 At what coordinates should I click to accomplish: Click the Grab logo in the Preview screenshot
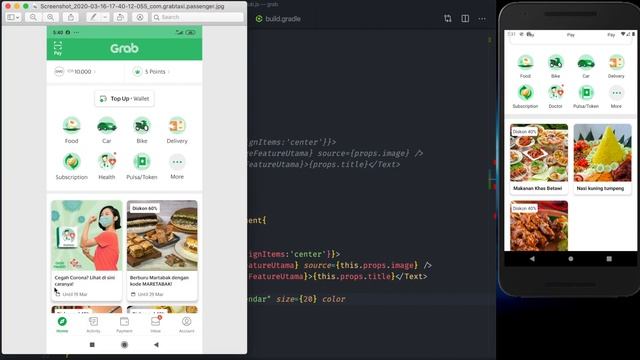click(124, 49)
